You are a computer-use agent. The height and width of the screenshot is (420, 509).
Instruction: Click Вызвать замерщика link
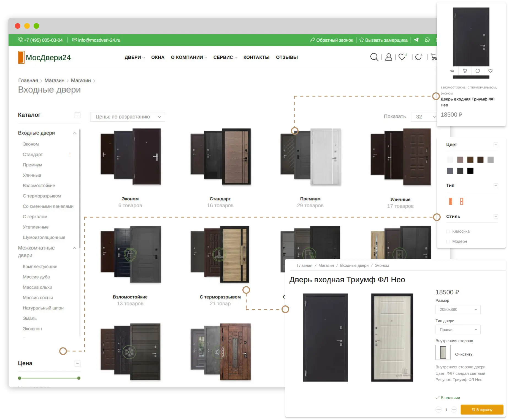(x=383, y=40)
